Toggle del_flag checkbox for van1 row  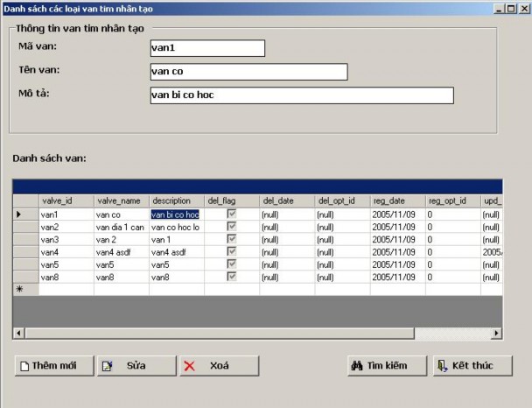point(232,214)
